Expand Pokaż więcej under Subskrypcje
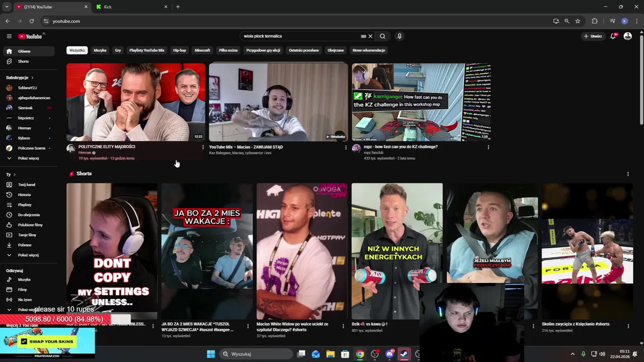 (x=29, y=158)
